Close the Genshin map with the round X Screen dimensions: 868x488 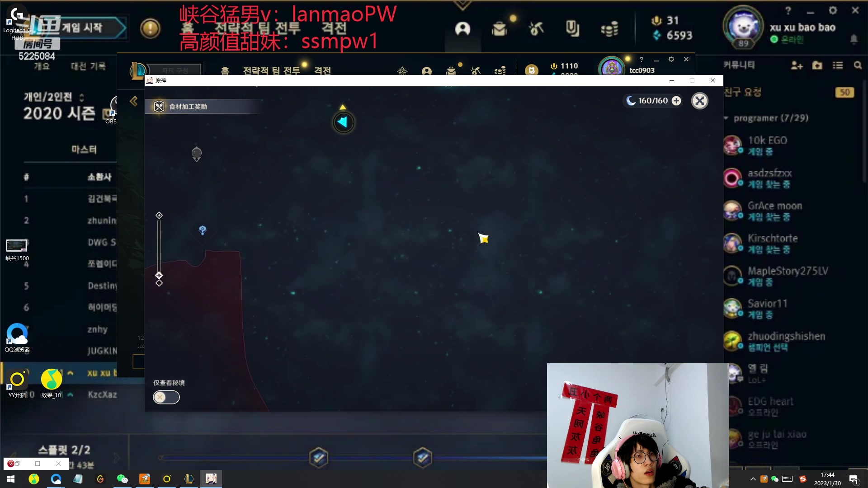point(699,101)
